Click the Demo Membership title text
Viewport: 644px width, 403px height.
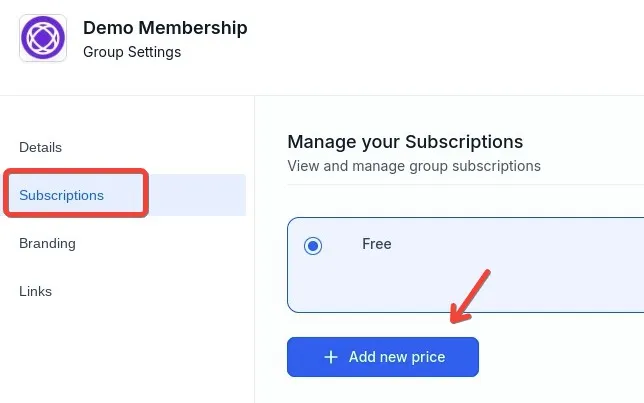pyautogui.click(x=165, y=28)
